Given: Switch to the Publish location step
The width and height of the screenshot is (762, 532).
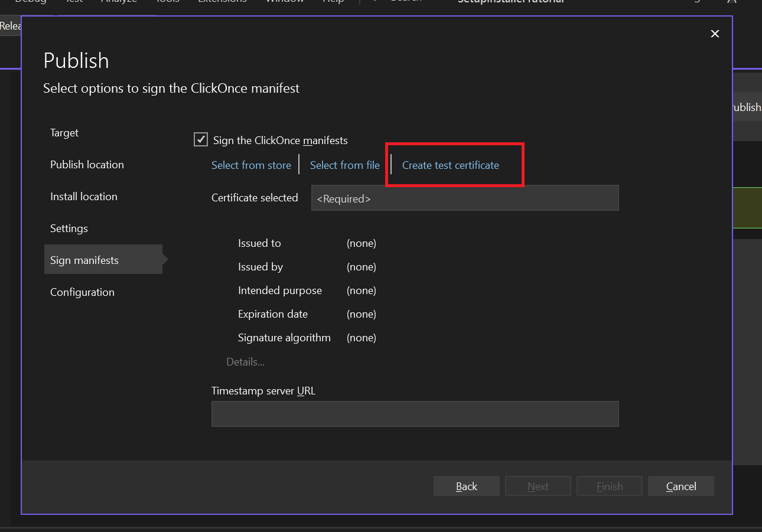Looking at the screenshot, I should pos(87,165).
